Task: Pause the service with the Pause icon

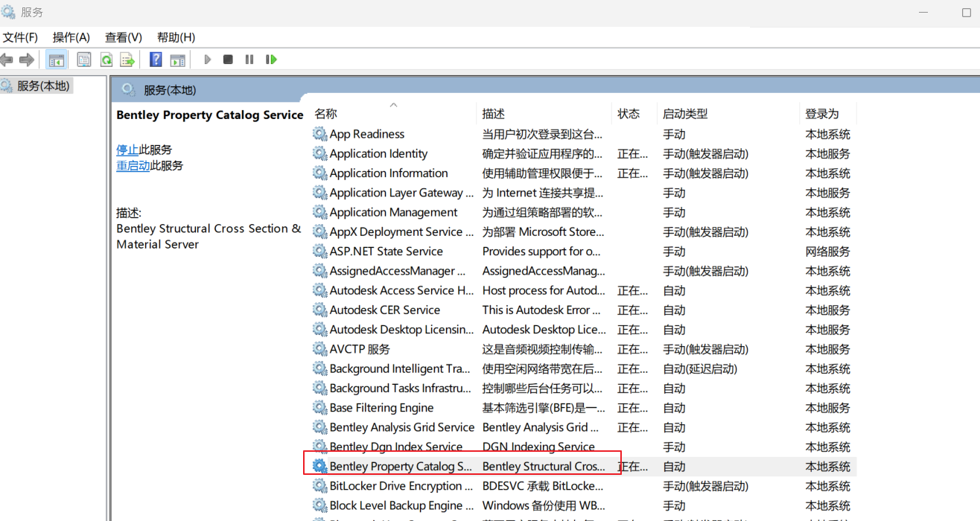Action: (249, 60)
